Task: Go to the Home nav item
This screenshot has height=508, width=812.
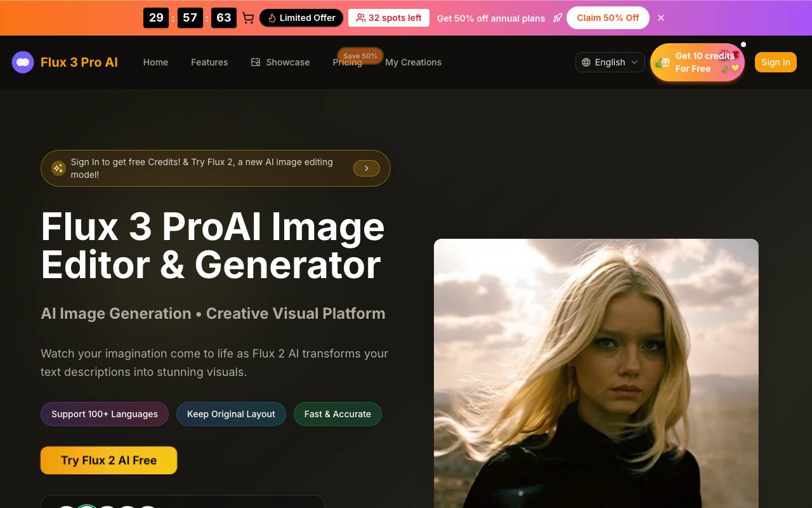Action: tap(155, 62)
